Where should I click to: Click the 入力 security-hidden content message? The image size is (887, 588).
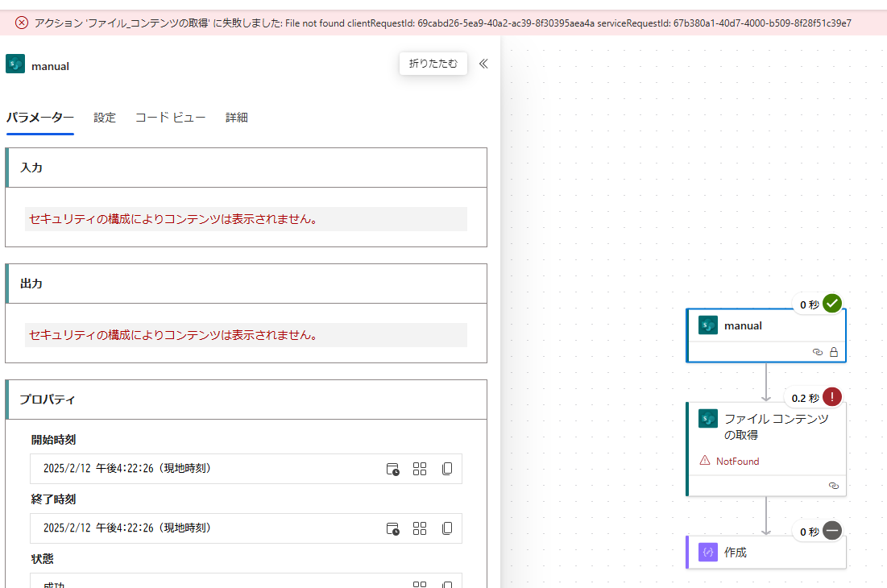coord(246,219)
